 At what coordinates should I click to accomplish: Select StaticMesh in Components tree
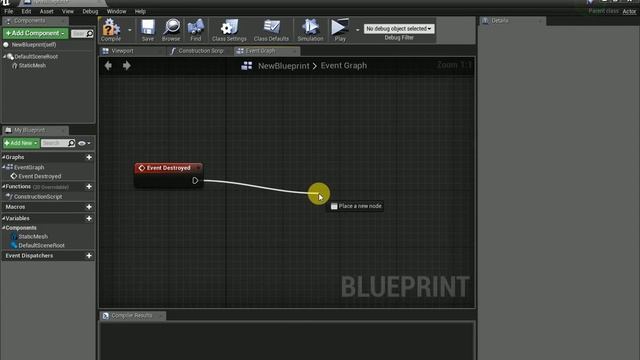tap(32, 66)
